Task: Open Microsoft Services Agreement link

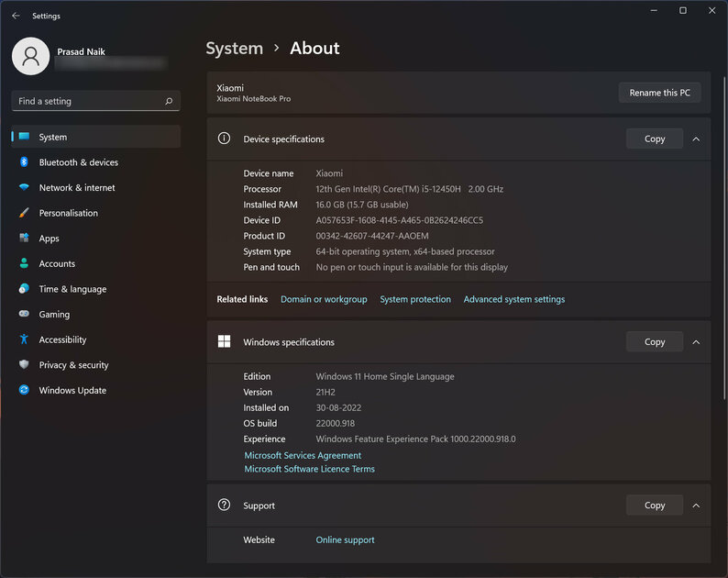Action: tap(303, 455)
